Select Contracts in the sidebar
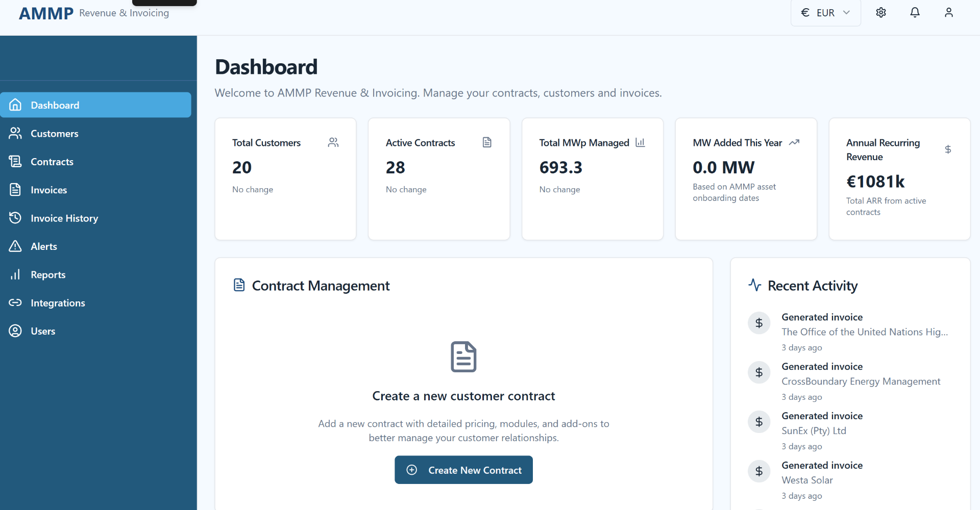980x510 pixels. (52, 162)
